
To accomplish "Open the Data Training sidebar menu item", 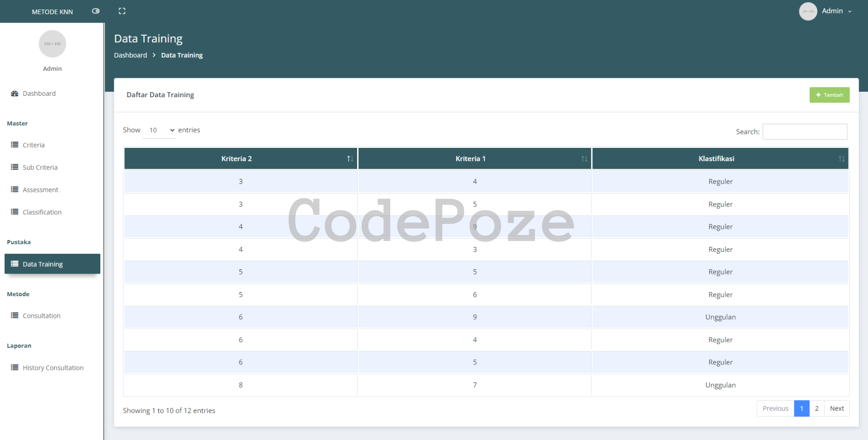I will (x=52, y=264).
